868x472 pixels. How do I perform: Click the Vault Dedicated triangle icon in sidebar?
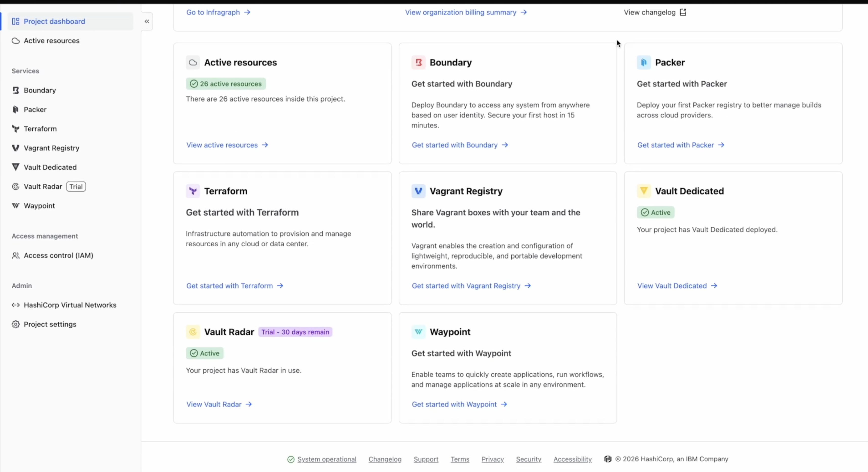[x=15, y=167]
